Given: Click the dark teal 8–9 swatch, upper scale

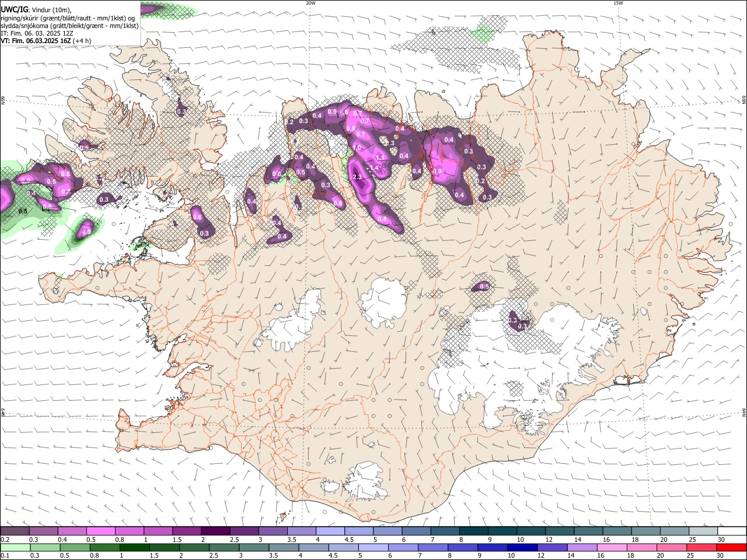Looking at the screenshot, I should (x=473, y=531).
